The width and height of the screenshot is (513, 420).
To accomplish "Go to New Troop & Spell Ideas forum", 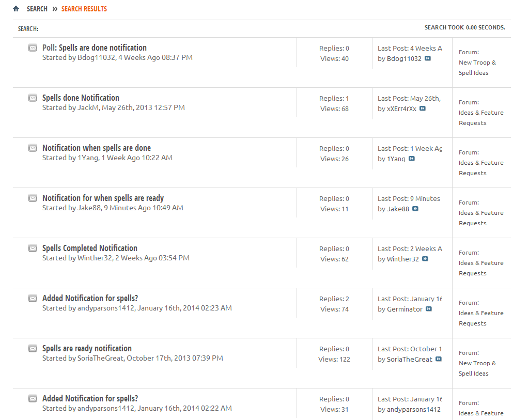I will pyautogui.click(x=477, y=68).
